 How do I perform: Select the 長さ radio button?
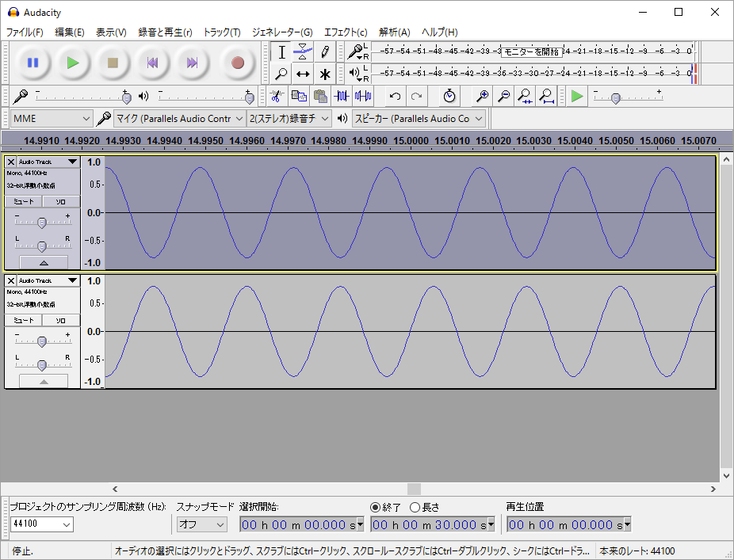(x=415, y=507)
